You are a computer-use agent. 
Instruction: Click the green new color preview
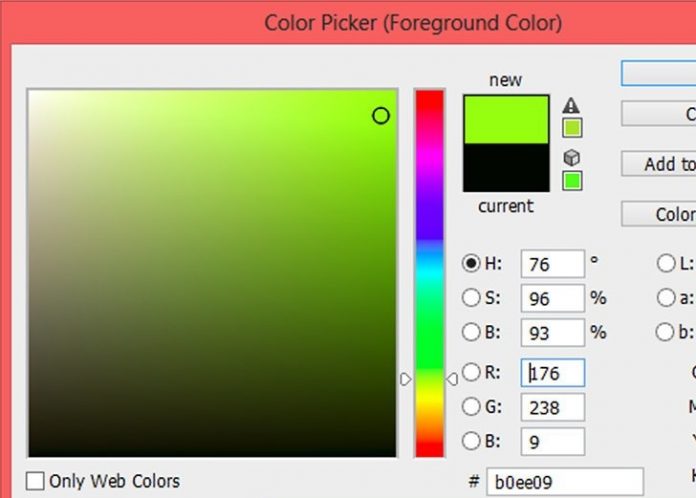click(506, 120)
